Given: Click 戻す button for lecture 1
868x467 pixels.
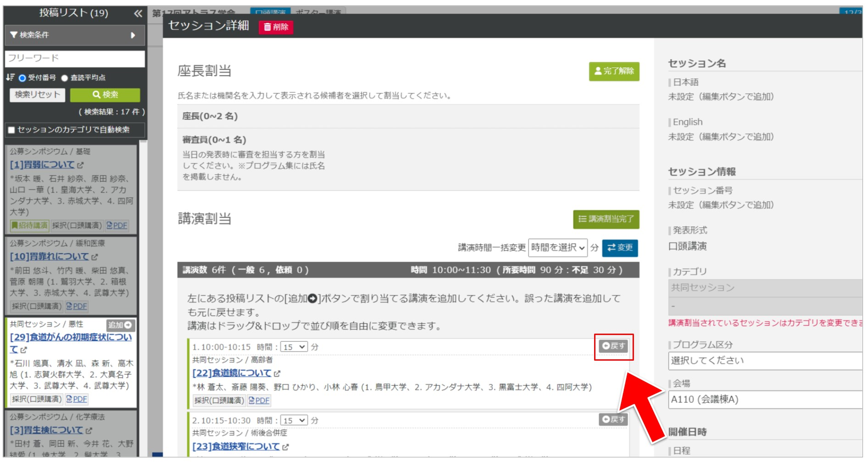Looking at the screenshot, I should point(613,346).
